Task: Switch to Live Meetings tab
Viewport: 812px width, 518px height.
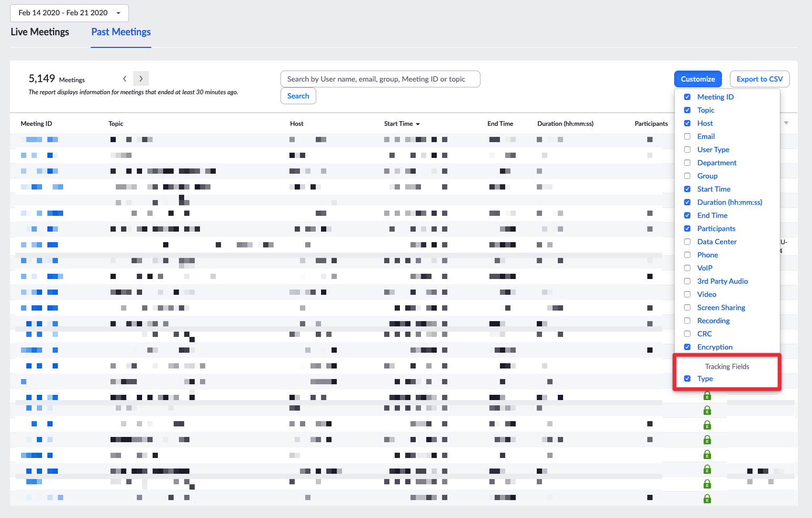Action: pos(40,32)
